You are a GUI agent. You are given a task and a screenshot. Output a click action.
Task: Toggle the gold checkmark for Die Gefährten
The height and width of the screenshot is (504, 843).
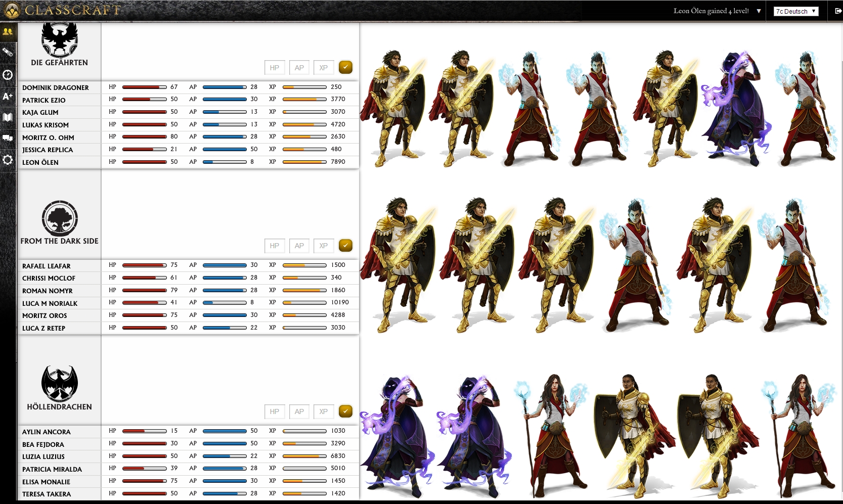click(345, 67)
